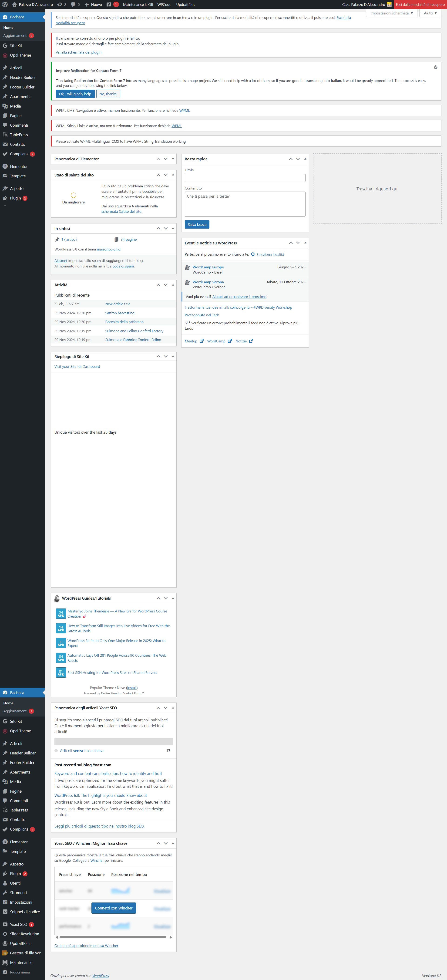This screenshot has height=980, width=447.
Task: Open the Visit your Site Kit Dashboard link
Action: click(77, 367)
